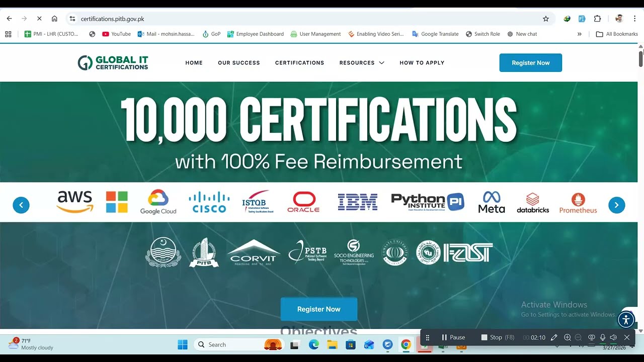Grab the recorder toolbar drag handle
Screen dimensions: 644x362
click(x=428, y=337)
